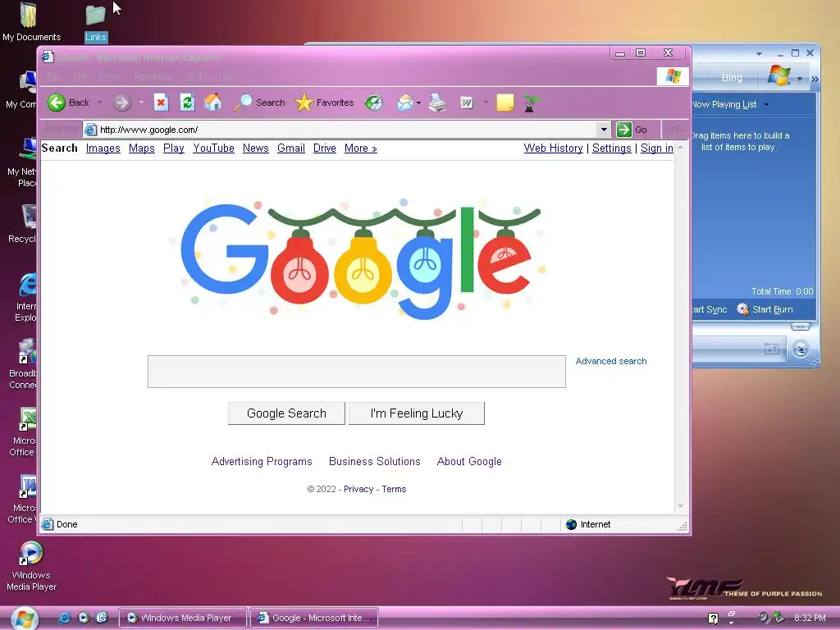The image size is (840, 630).
Task: Click the potted plant toolbar icon
Action: [530, 103]
